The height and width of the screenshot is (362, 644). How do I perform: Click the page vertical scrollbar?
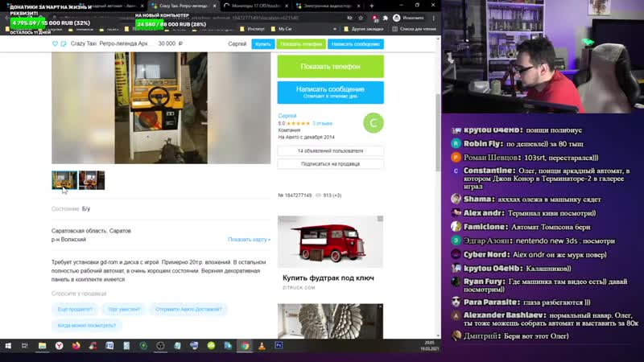click(x=438, y=133)
